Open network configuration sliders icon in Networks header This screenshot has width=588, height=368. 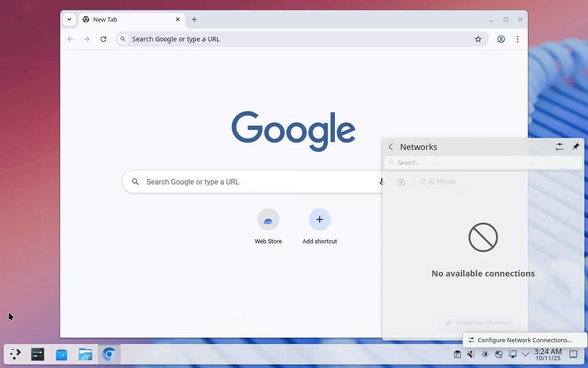tap(559, 147)
